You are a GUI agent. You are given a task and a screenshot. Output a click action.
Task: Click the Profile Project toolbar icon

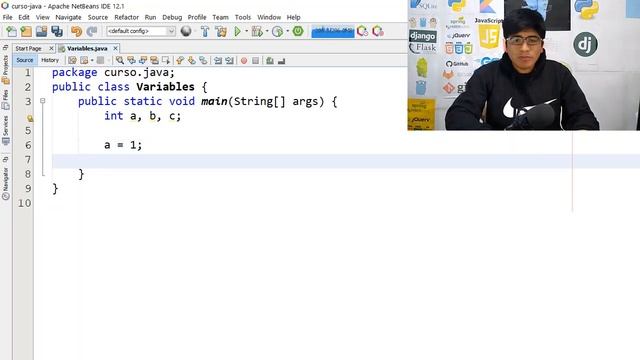pos(278,31)
